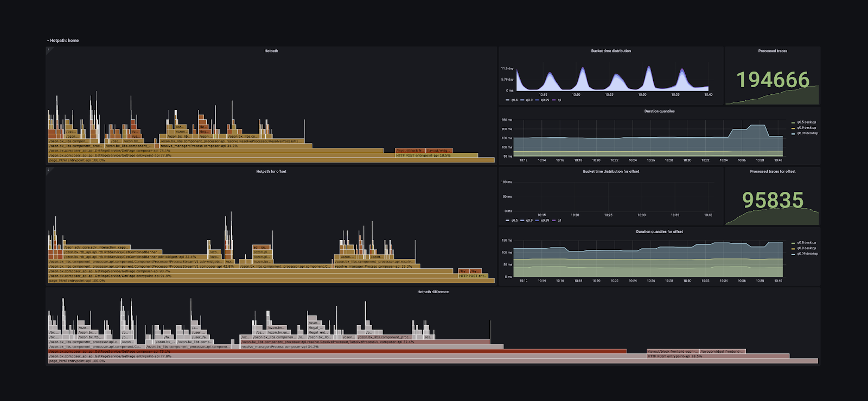The width and height of the screenshot is (868, 401).
Task: Select 'HTTP POST entrypoint-api 18.5%' in Hotpath difference
Action: pos(718,356)
